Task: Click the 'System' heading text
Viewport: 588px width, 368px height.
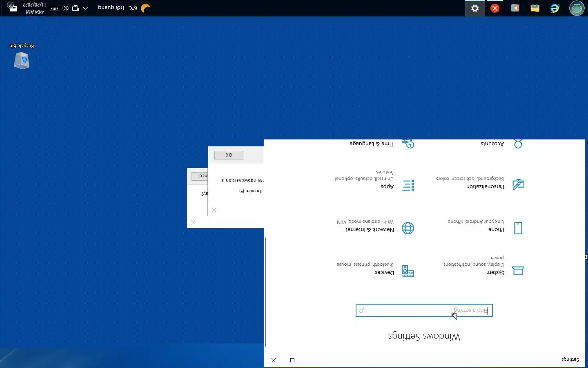Action: click(x=495, y=272)
